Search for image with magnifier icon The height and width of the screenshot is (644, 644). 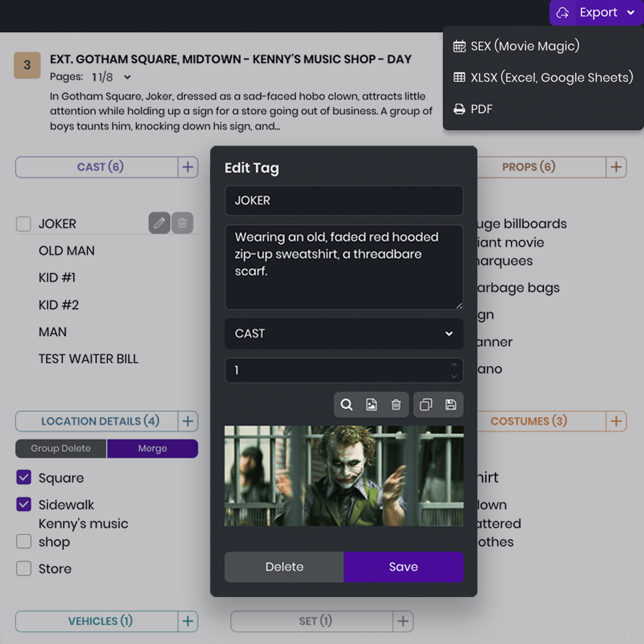(346, 405)
